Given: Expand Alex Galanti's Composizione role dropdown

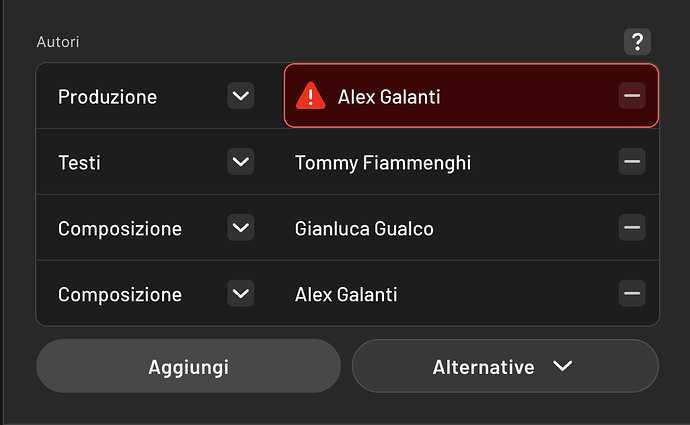Looking at the screenshot, I should (240, 294).
